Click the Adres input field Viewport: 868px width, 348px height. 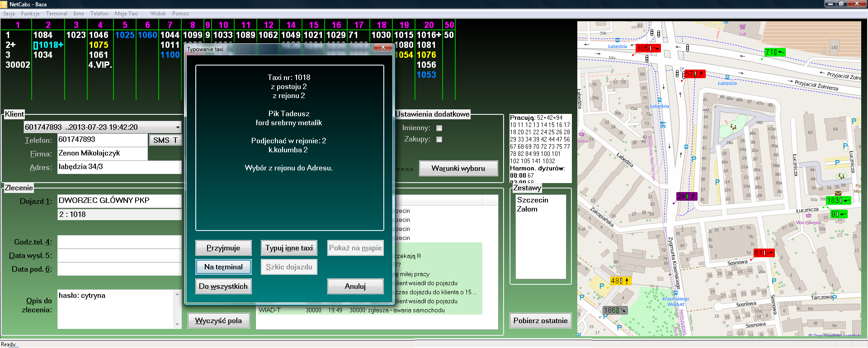pyautogui.click(x=119, y=167)
